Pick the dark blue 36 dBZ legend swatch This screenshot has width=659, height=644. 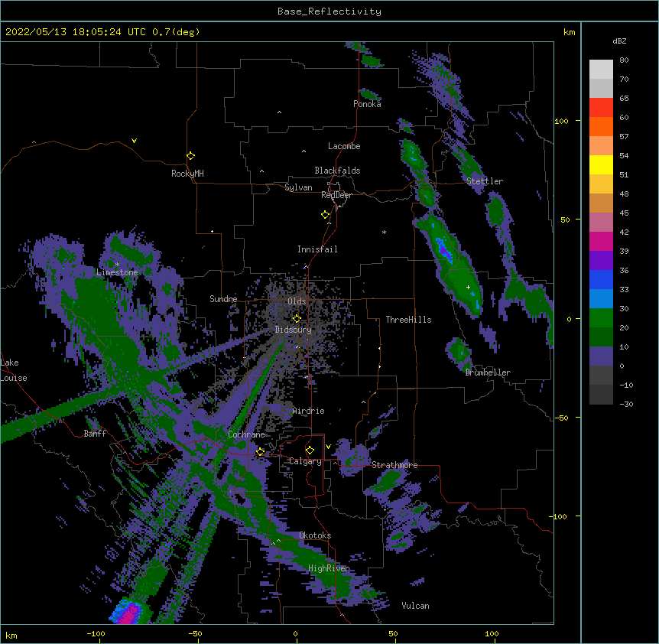601,279
